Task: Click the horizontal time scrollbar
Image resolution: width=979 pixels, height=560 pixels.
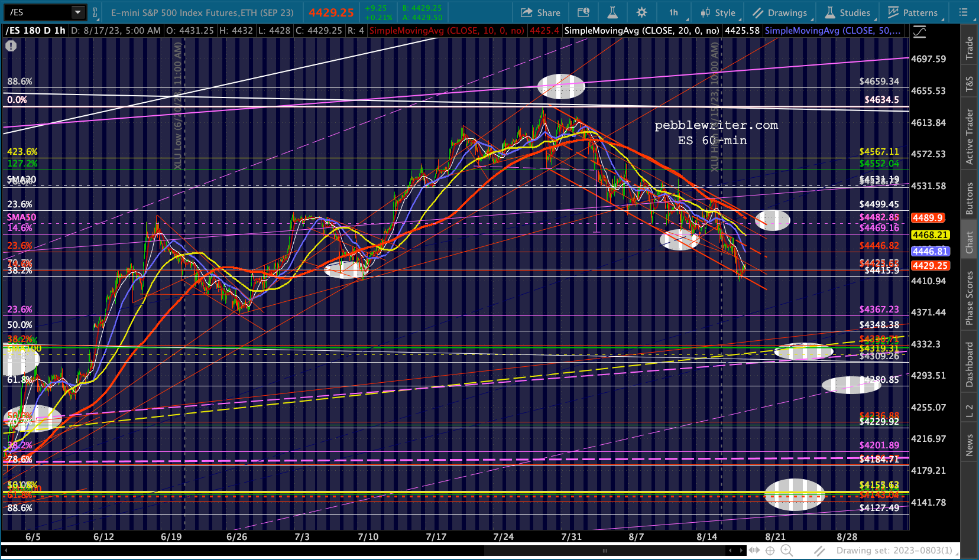Action: (x=604, y=551)
